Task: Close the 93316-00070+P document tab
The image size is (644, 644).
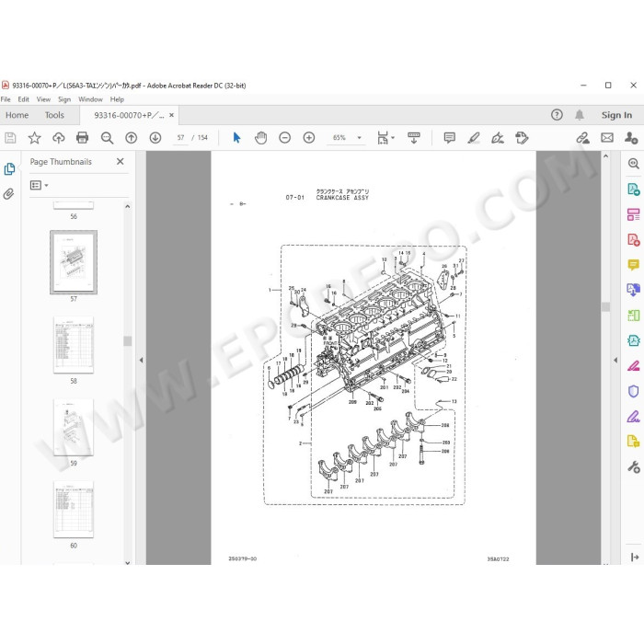Action: coord(172,115)
